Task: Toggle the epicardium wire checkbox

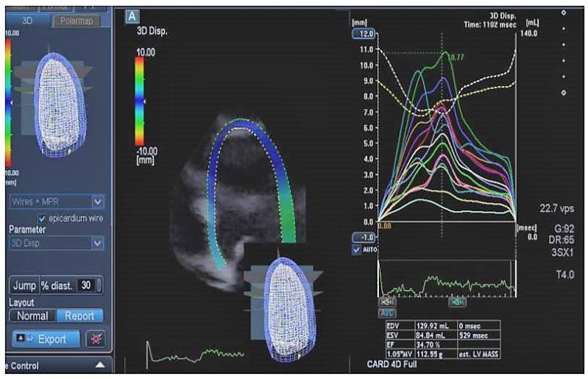Action: point(41,218)
